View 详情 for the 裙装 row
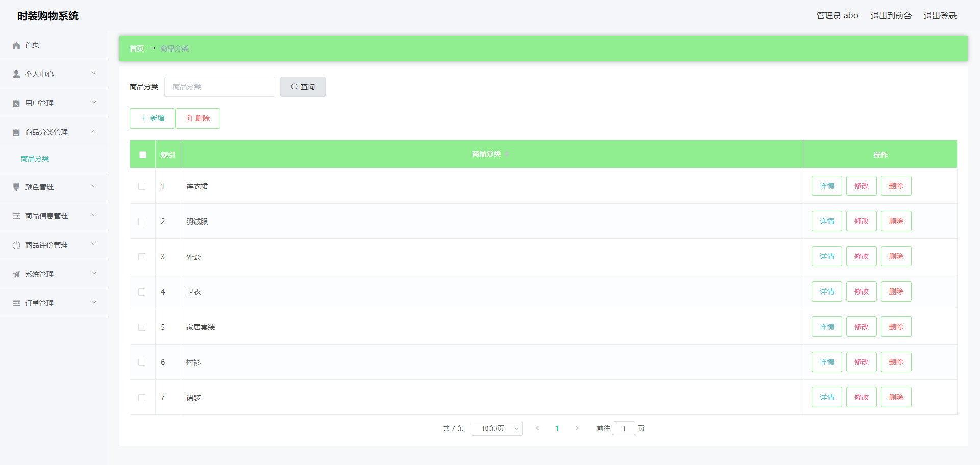 pyautogui.click(x=827, y=397)
